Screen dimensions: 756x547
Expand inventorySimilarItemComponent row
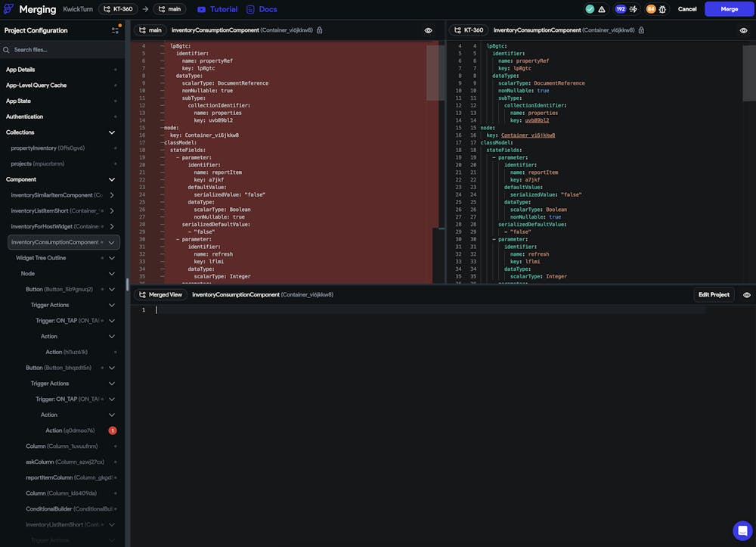tap(112, 195)
